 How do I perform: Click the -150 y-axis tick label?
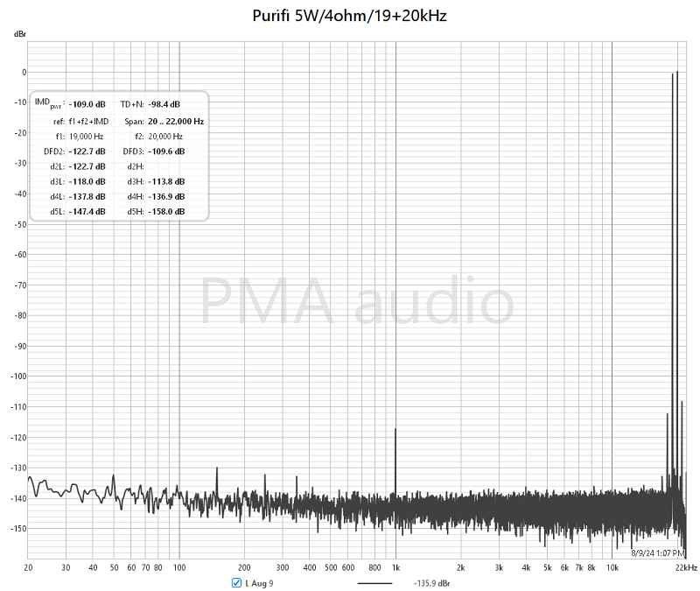18,529
